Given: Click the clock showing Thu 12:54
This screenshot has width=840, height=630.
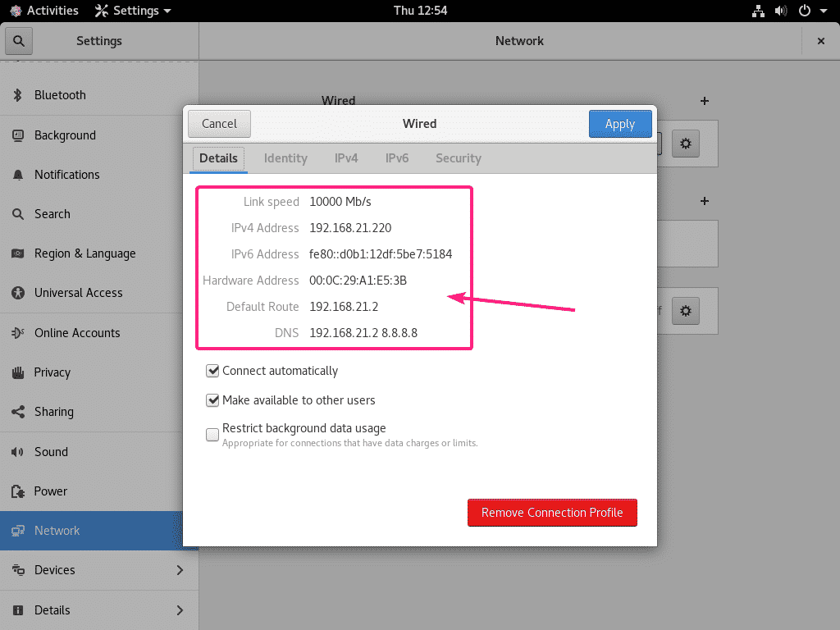Looking at the screenshot, I should pos(420,11).
